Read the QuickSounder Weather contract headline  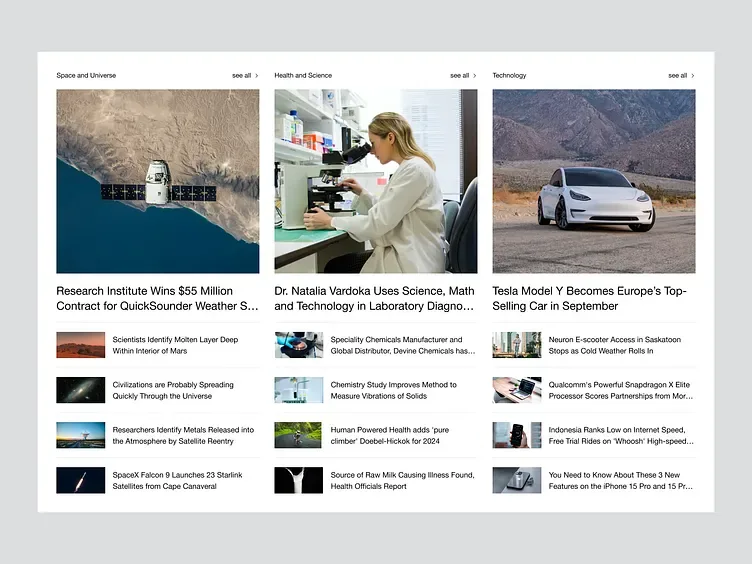point(157,298)
